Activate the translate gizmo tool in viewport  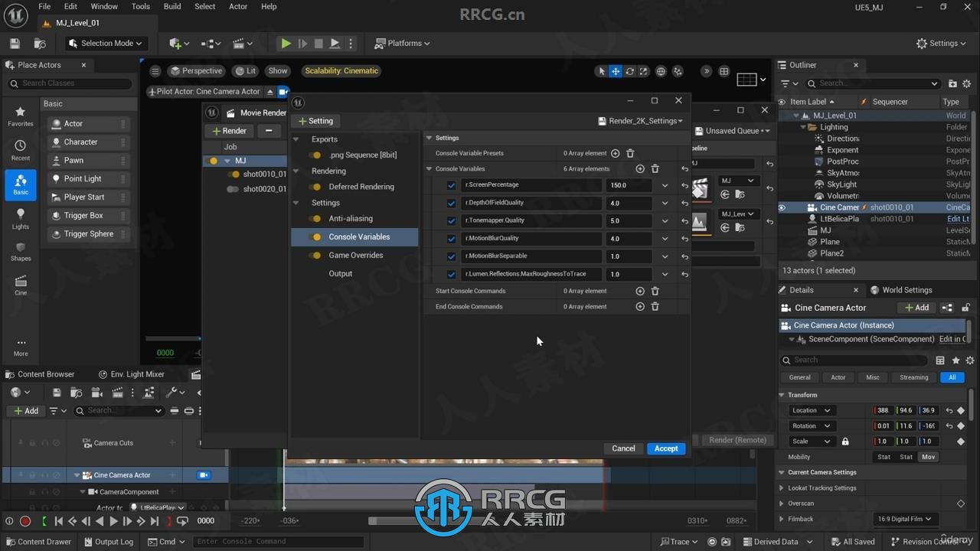coord(616,71)
